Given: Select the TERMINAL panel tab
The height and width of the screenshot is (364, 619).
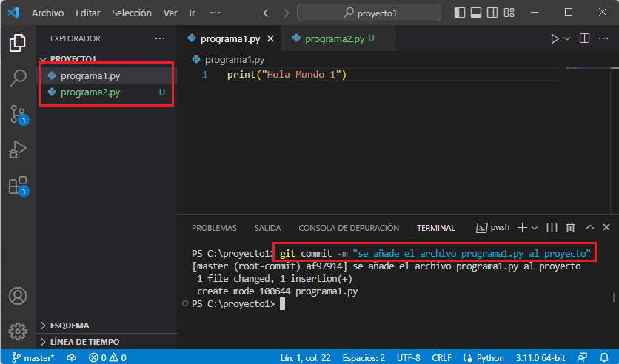Looking at the screenshot, I should [436, 228].
